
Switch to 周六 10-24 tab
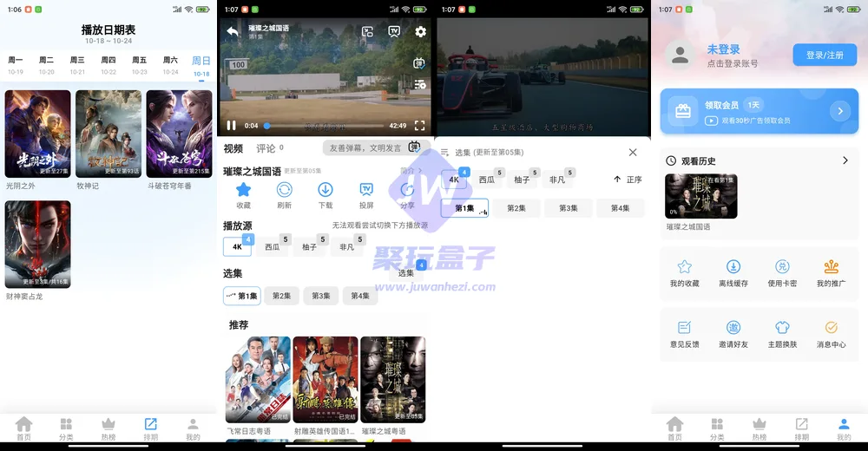click(170, 65)
